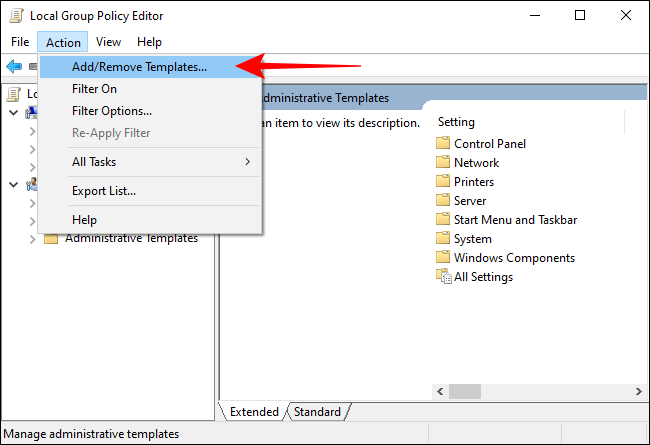Screen dimensions: 650x445
Task: Minimize the Local Group Policy Editor window
Action: [x=535, y=15]
